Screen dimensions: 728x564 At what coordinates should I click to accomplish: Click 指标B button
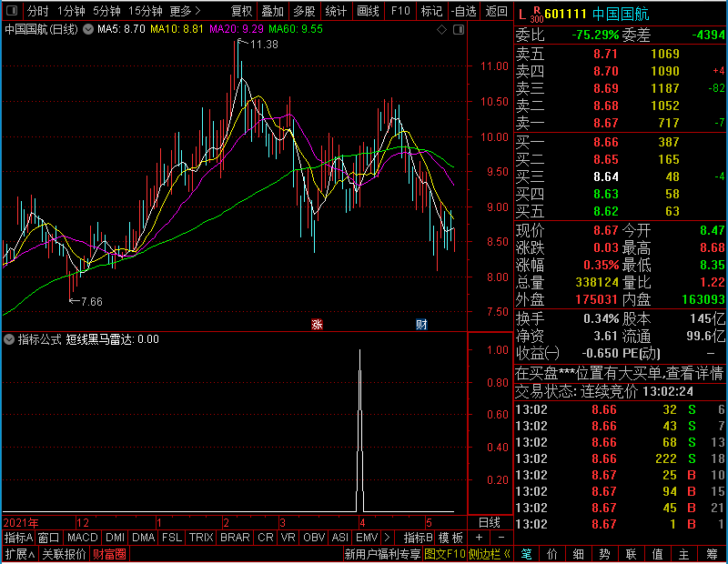[419, 538]
